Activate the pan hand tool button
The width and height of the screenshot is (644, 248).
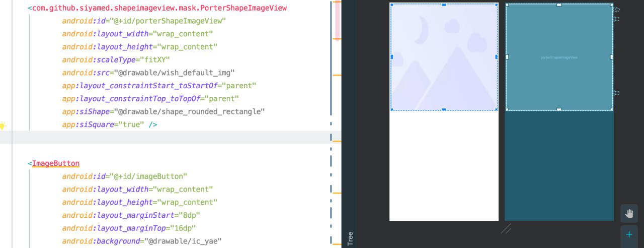[629, 213]
